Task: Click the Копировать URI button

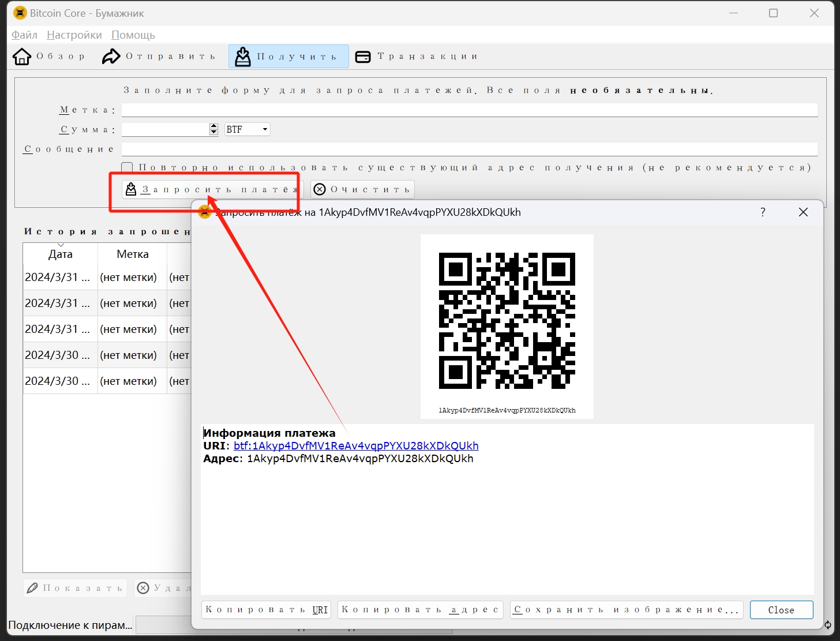Action: point(267,610)
